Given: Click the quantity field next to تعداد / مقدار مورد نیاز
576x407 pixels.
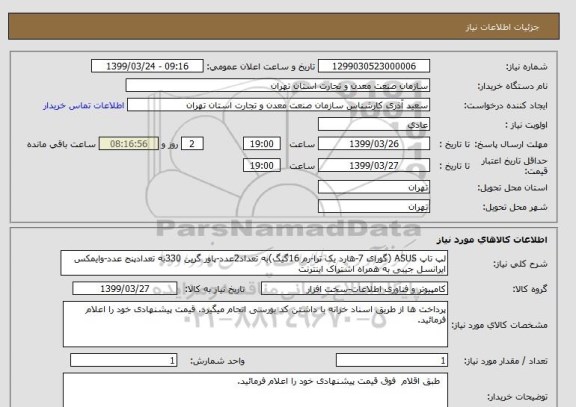Looking at the screenshot, I should pos(392,360).
